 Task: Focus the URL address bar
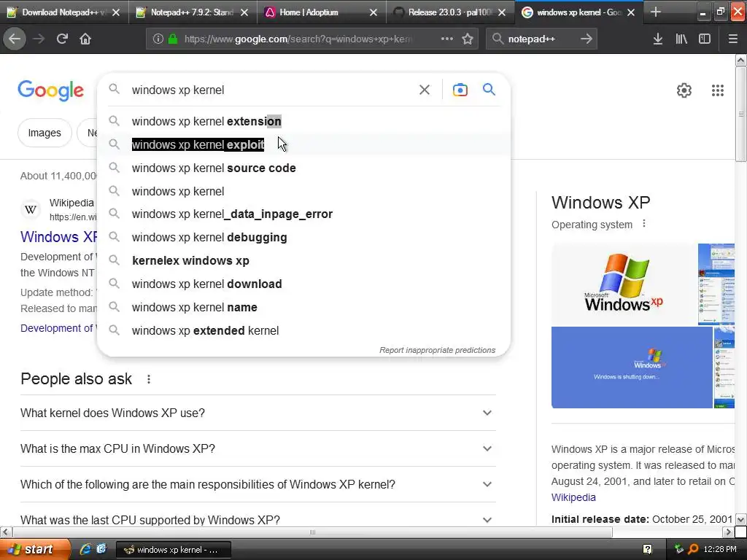pyautogui.click(x=298, y=39)
